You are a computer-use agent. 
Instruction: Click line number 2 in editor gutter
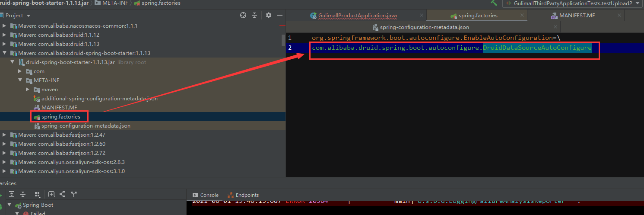[290, 48]
